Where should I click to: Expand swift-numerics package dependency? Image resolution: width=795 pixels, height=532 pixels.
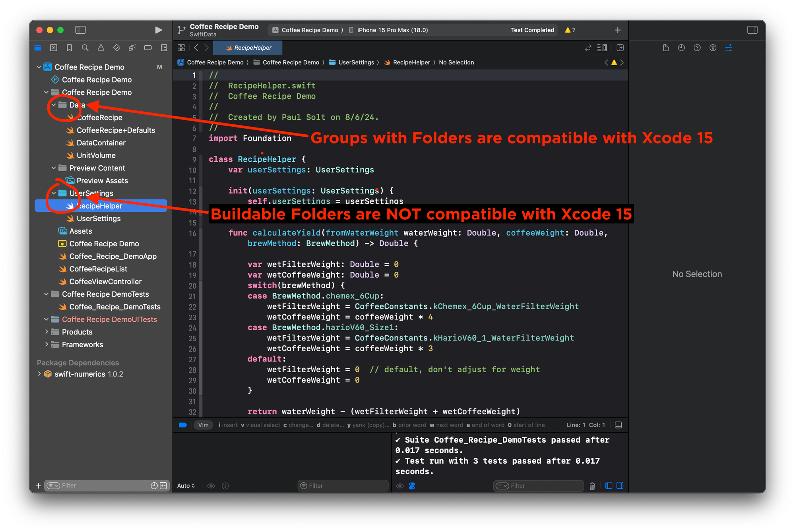tap(39, 374)
